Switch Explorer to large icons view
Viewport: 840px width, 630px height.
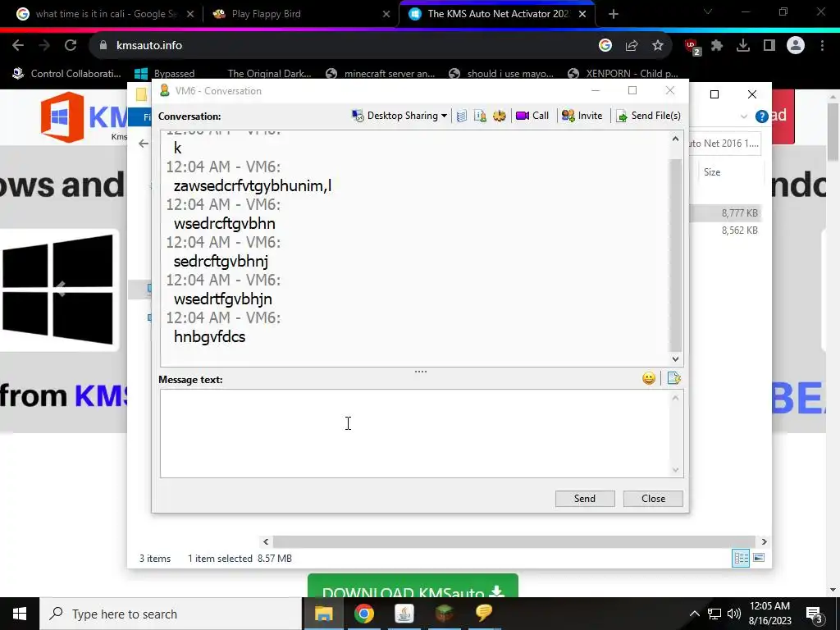coord(759,558)
